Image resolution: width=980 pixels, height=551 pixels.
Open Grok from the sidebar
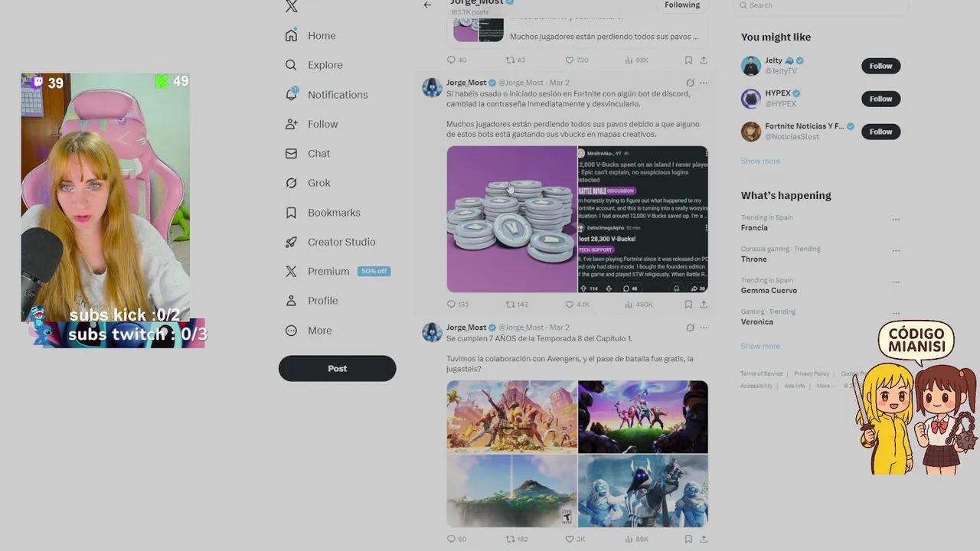[308, 183]
